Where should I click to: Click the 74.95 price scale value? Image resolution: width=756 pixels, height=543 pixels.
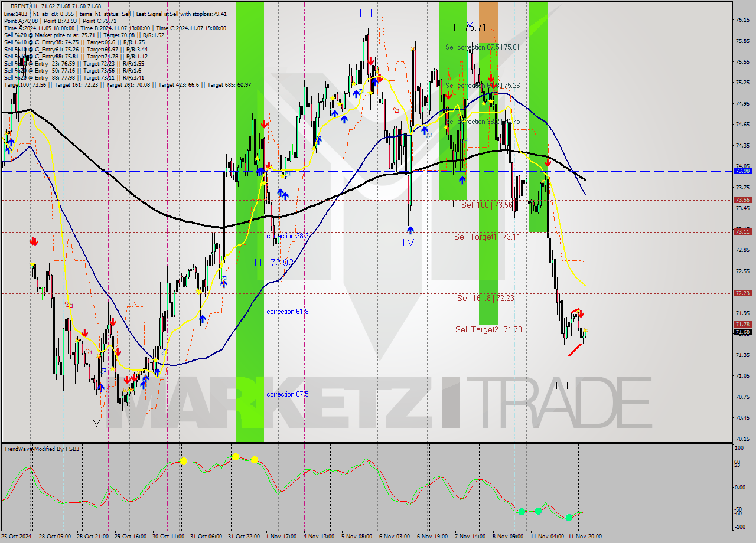point(742,104)
